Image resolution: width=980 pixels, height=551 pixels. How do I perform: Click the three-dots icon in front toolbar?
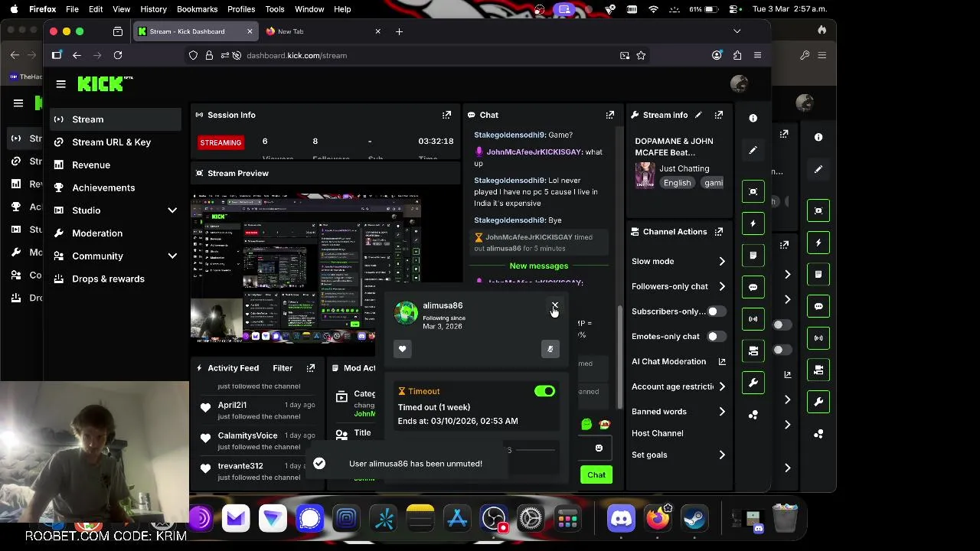753,415
